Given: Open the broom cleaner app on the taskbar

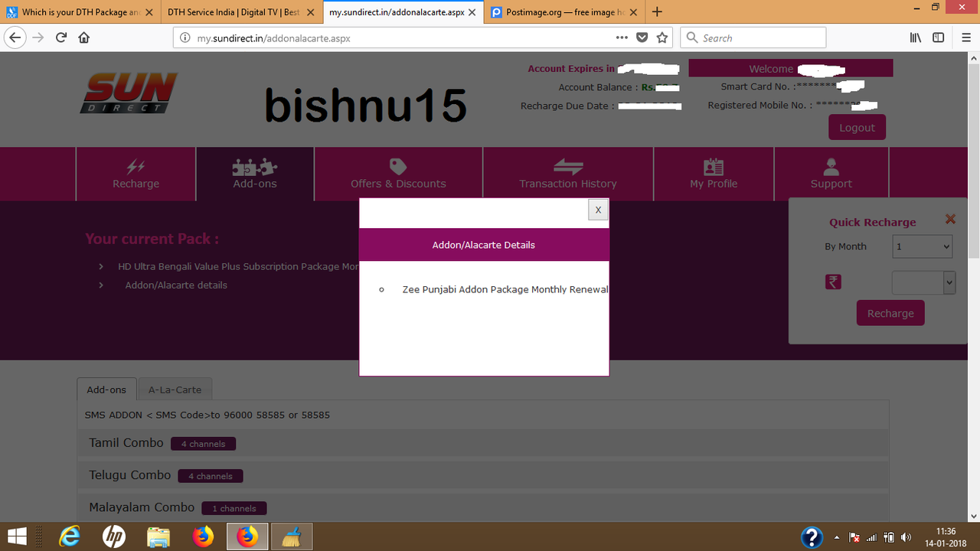Looking at the screenshot, I should (x=291, y=536).
